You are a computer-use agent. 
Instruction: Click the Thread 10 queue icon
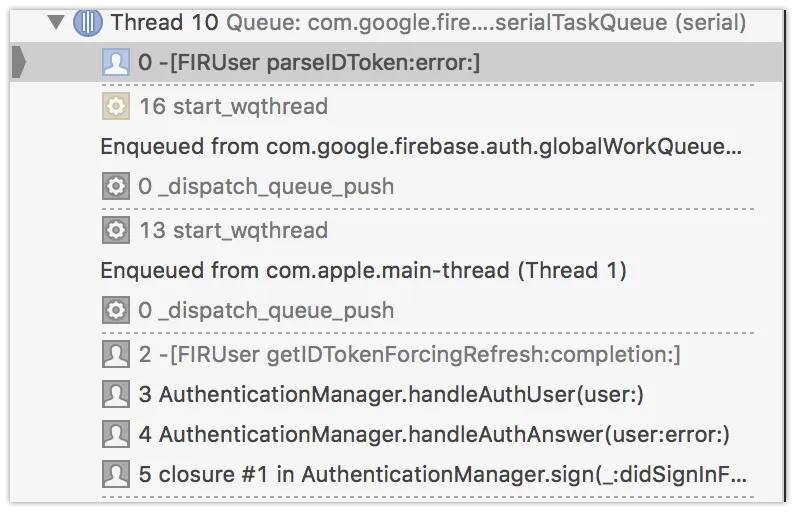pos(88,23)
